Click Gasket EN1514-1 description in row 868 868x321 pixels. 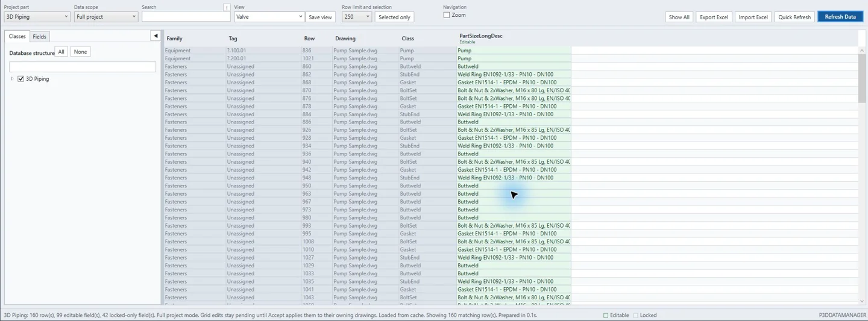[x=514, y=83]
